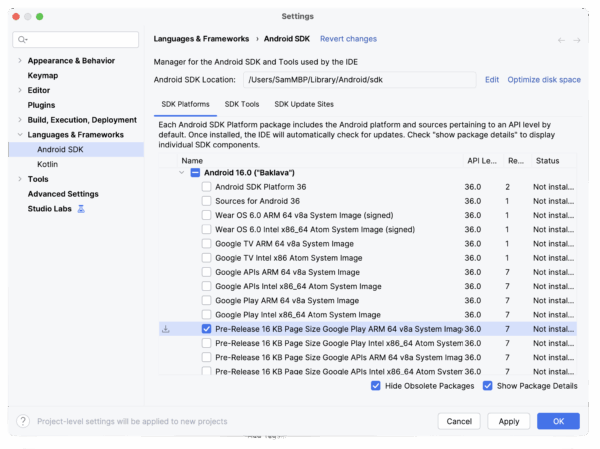The width and height of the screenshot is (600, 449).
Task: Switch to the SDK Tools tab
Action: tap(242, 104)
